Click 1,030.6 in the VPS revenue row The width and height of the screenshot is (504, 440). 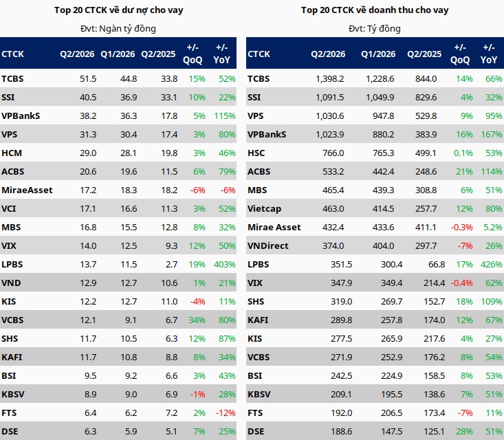330,116
